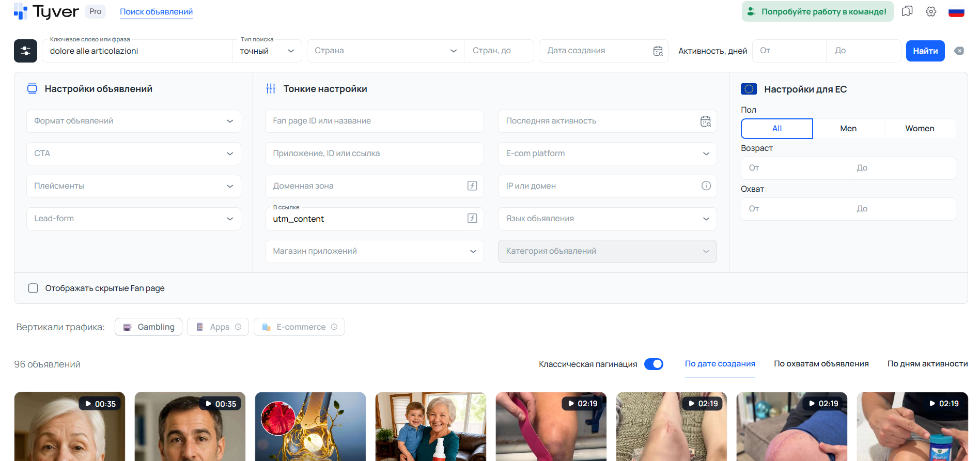
Task: Open the creation date calendar icon
Action: coord(658,51)
